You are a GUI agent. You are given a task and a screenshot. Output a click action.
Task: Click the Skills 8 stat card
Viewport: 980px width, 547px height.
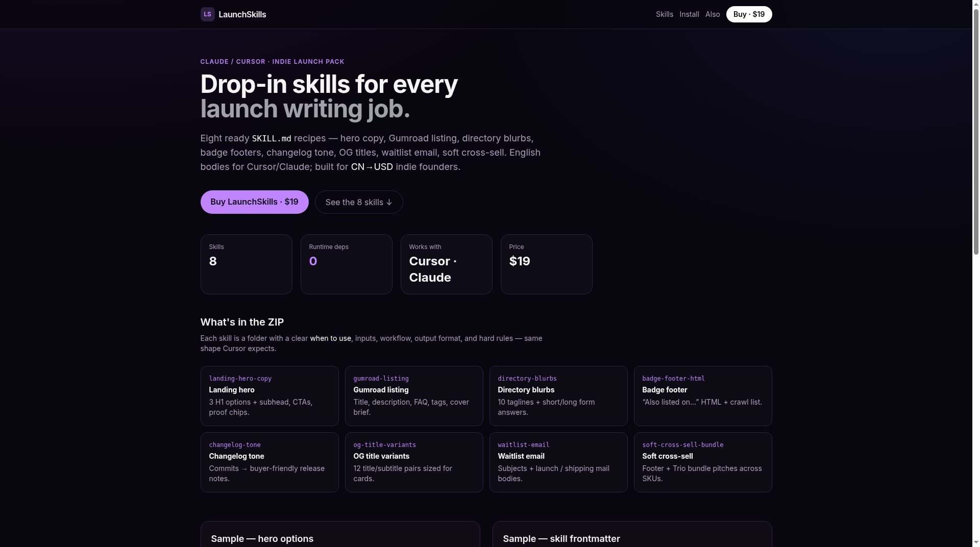click(247, 264)
